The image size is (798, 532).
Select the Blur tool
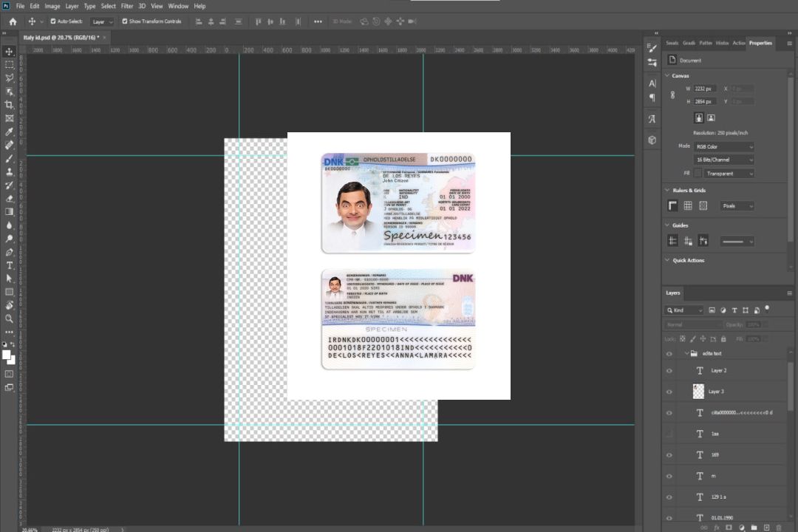(9, 225)
